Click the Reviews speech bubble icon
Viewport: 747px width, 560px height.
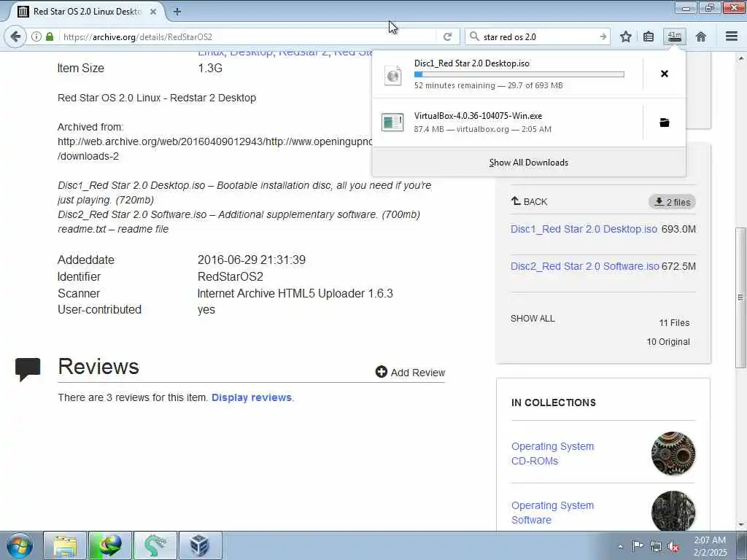point(28,370)
